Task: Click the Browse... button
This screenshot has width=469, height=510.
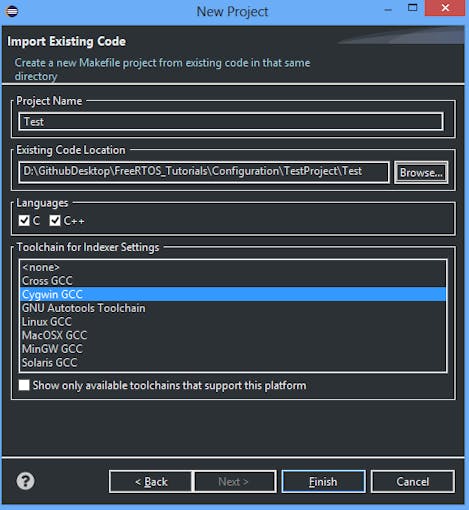Action: pos(421,172)
